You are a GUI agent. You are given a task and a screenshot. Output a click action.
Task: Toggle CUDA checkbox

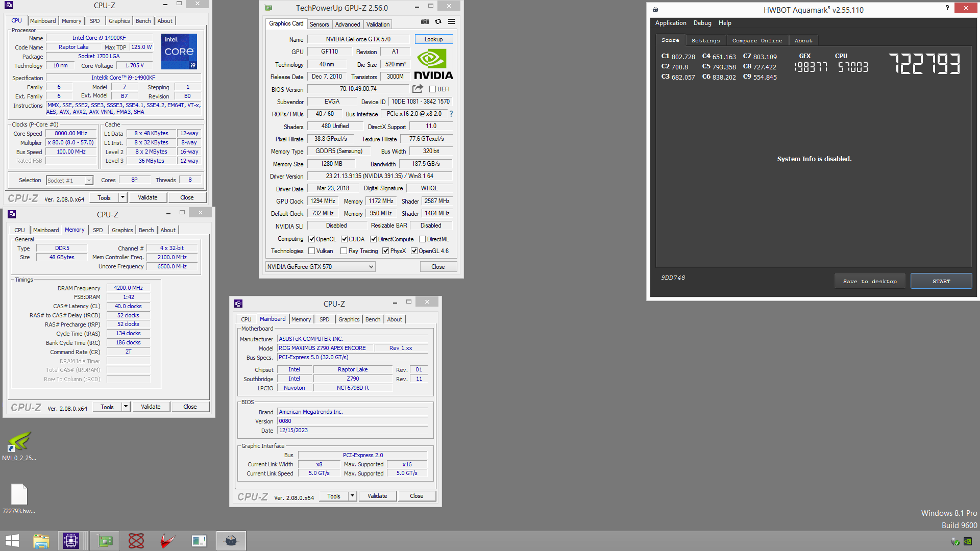(x=345, y=239)
